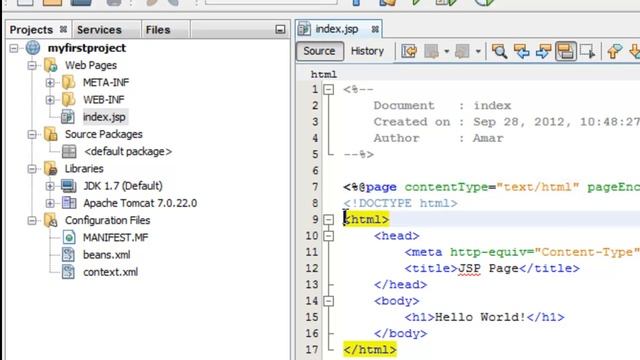Expand the JDK 1.7 (Default) node
640x360 pixels.
coord(50,186)
